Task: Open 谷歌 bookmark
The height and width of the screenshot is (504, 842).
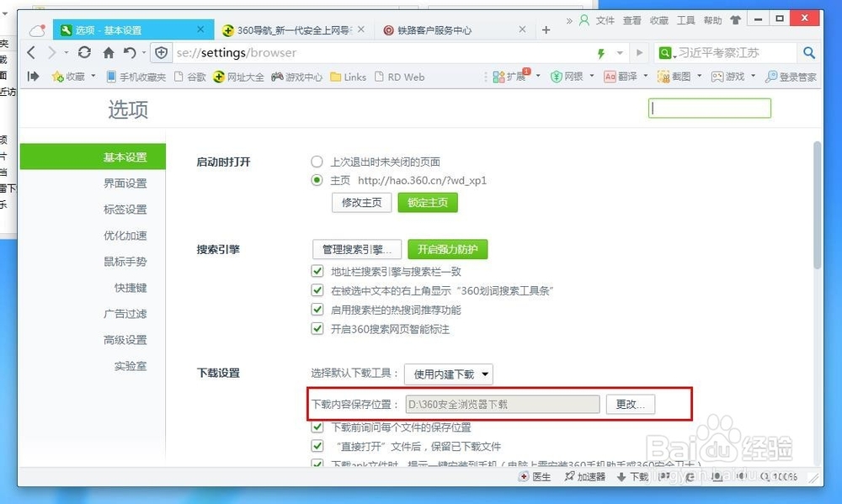Action: click(190, 77)
